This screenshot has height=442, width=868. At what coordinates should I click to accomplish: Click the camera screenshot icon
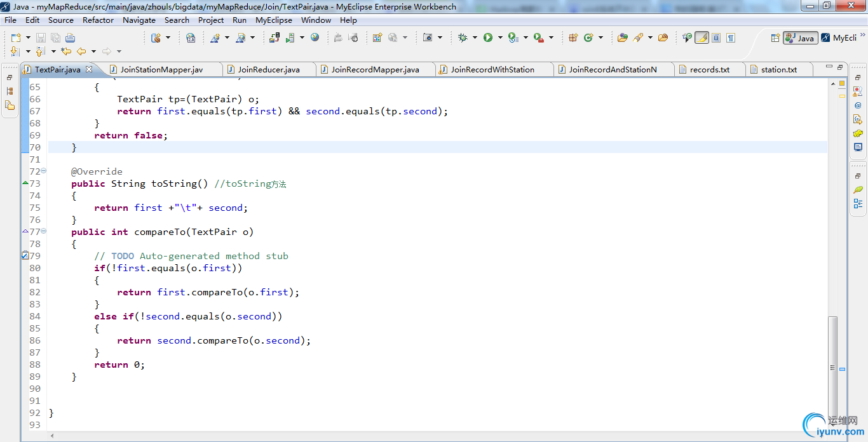(428, 38)
